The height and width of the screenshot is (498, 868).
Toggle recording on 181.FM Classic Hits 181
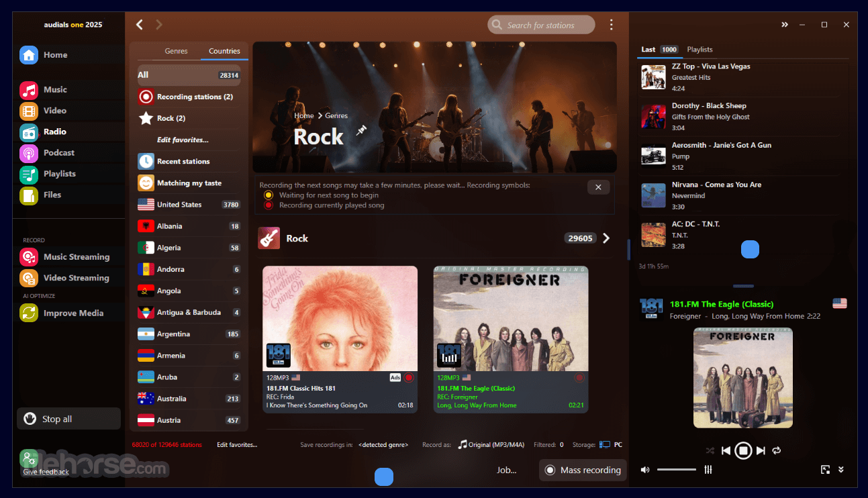[409, 378]
